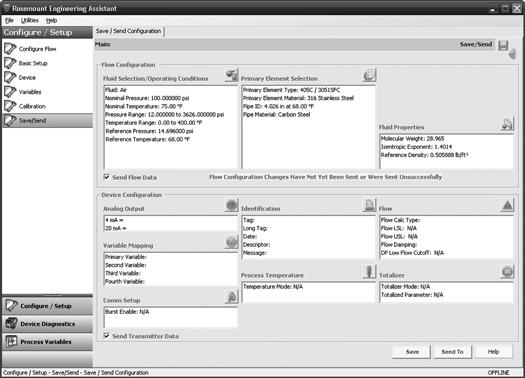Click the Primary Element Type line
The height and width of the screenshot is (378, 525).
point(291,90)
